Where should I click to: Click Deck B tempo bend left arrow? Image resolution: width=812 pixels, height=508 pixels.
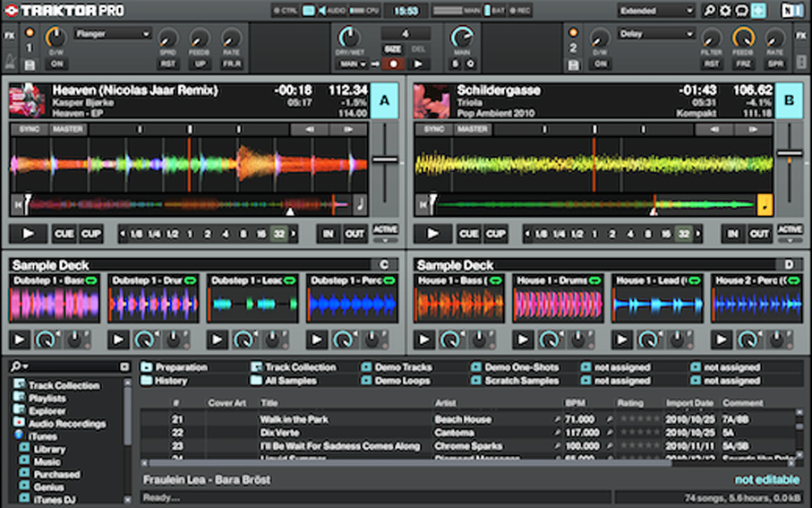tap(714, 129)
